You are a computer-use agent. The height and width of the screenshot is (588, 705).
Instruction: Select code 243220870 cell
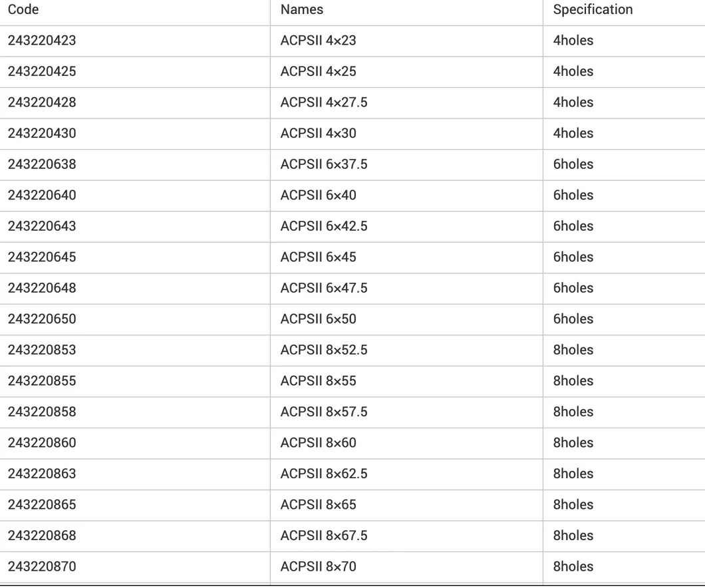coord(42,567)
